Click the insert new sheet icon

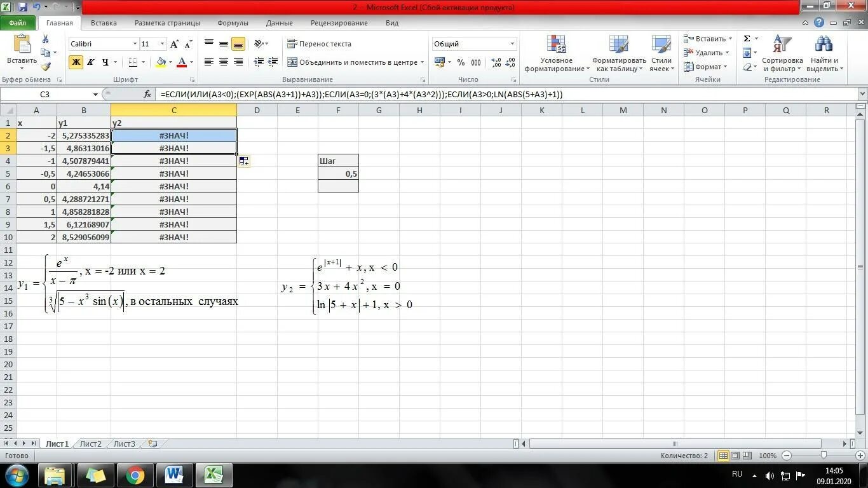[153, 444]
